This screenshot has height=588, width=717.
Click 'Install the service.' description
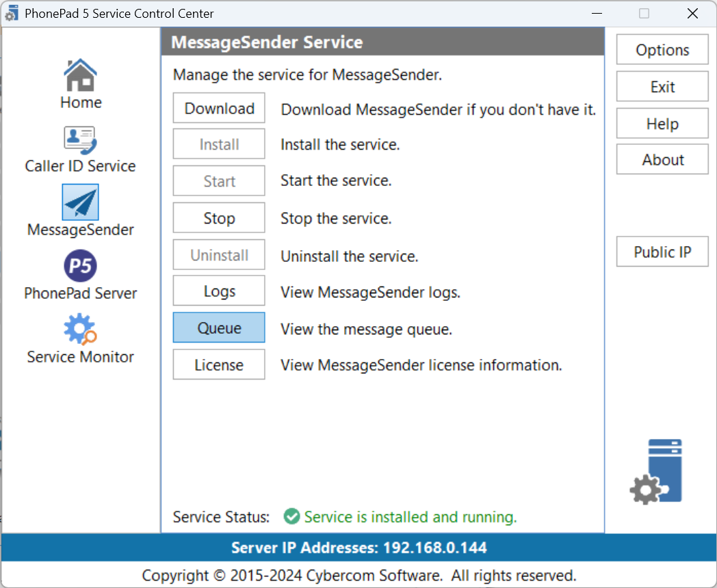click(x=340, y=144)
